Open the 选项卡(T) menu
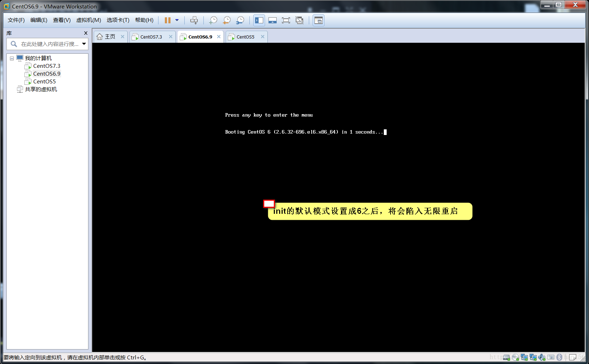 pos(118,20)
